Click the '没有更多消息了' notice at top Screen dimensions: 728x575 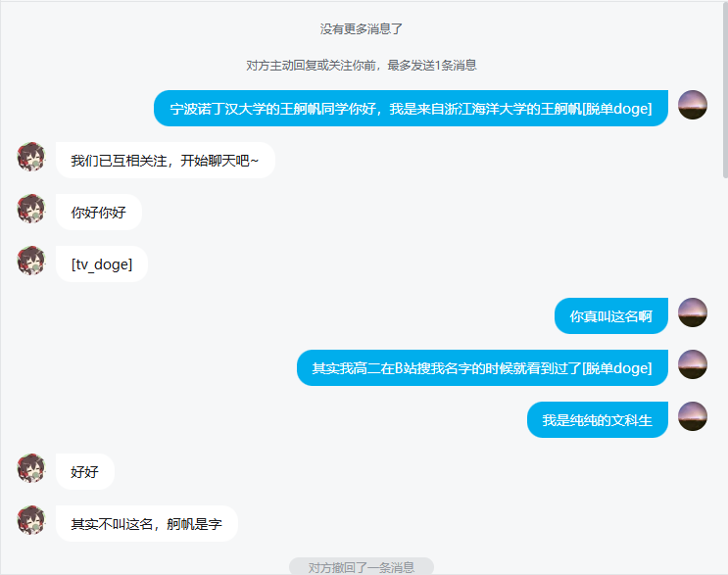(362, 29)
